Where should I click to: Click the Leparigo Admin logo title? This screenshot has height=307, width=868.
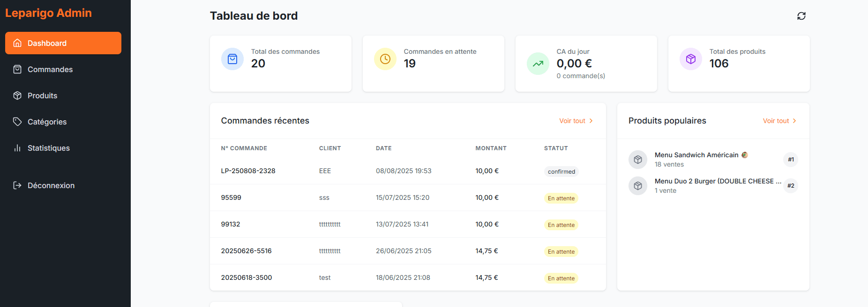(x=48, y=13)
